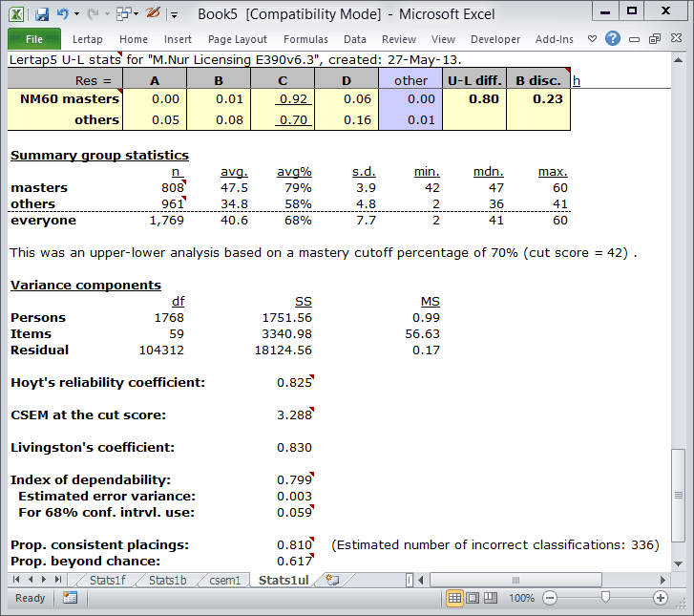Viewport: 694px width, 616px height.
Task: Minimize the ribbon using the chevron
Action: [592, 39]
